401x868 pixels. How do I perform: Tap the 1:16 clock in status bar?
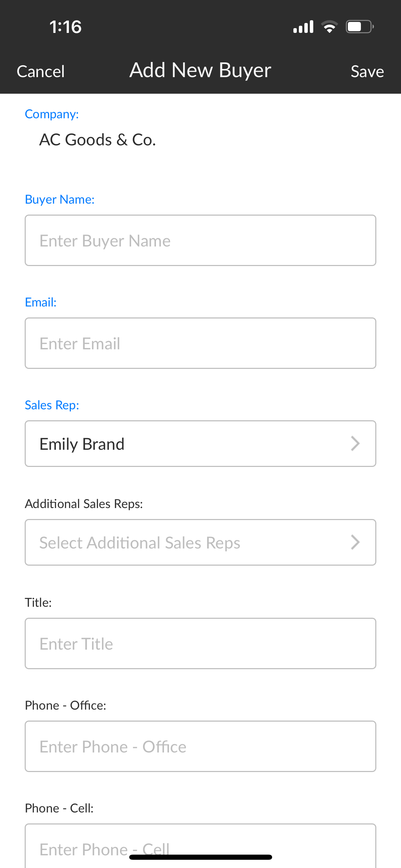[65, 27]
